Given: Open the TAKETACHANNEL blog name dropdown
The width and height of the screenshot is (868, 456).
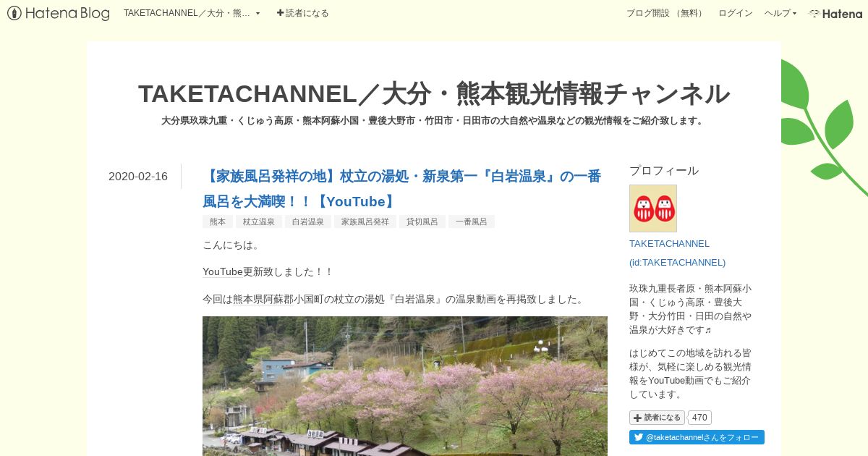Looking at the screenshot, I should [192, 13].
